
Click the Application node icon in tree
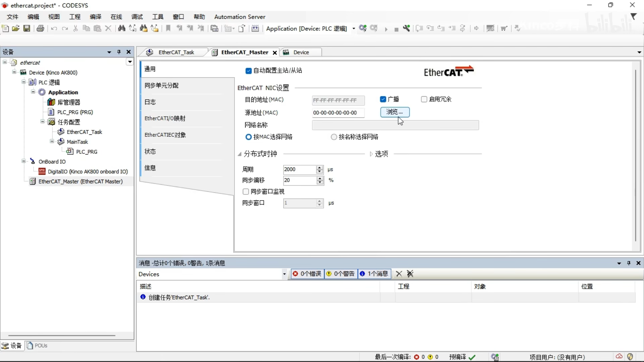[42, 92]
